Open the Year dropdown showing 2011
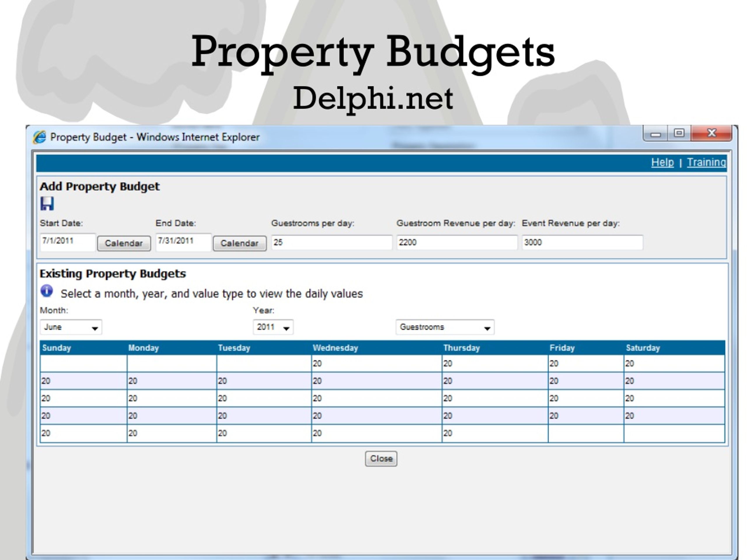747x560 pixels. [x=273, y=327]
